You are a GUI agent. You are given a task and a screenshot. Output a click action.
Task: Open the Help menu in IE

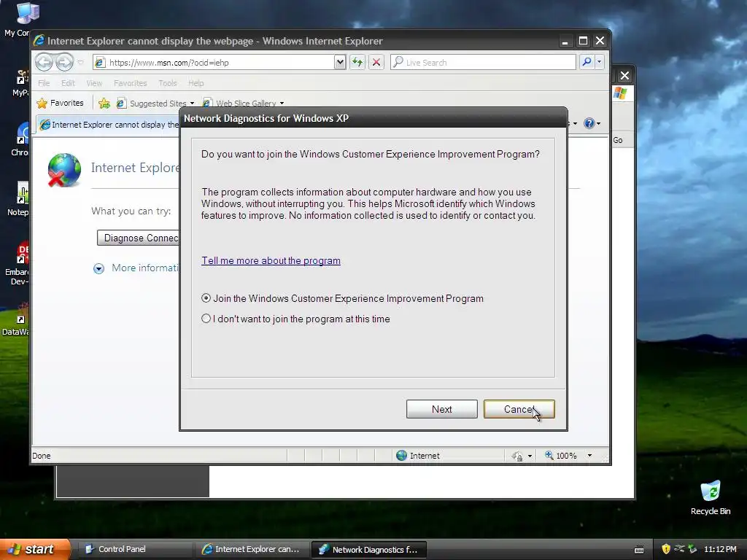pyautogui.click(x=196, y=83)
